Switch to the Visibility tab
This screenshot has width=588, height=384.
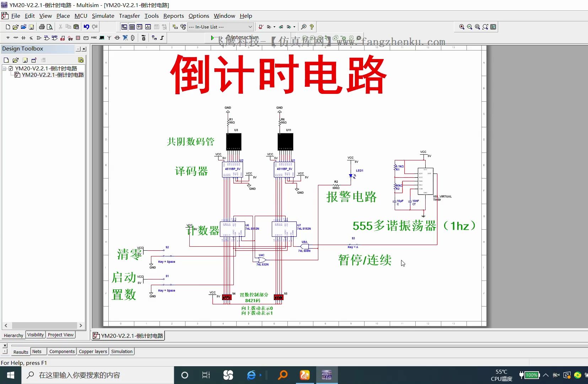pos(36,335)
